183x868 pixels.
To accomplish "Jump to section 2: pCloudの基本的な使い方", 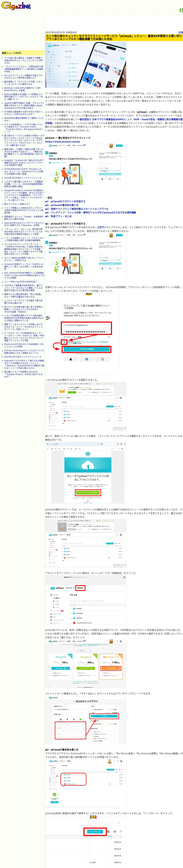I will coord(62,205).
